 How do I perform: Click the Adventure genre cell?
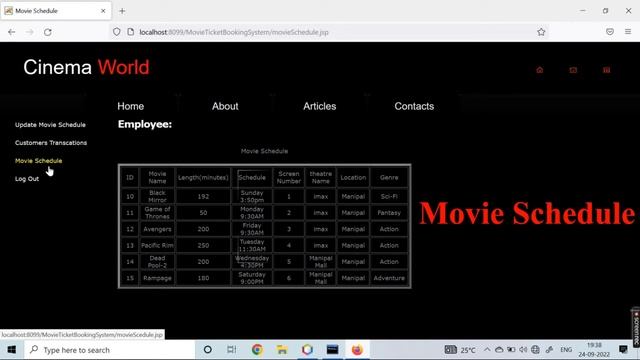point(389,278)
